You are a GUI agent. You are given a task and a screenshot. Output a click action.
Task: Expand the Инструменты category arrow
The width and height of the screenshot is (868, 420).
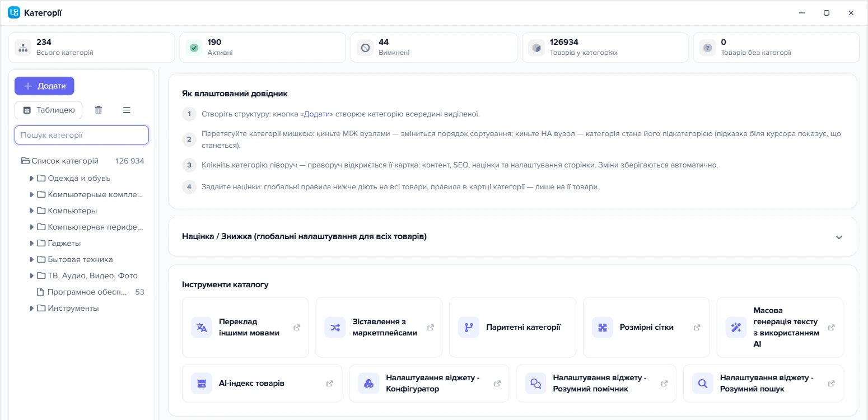pos(32,309)
